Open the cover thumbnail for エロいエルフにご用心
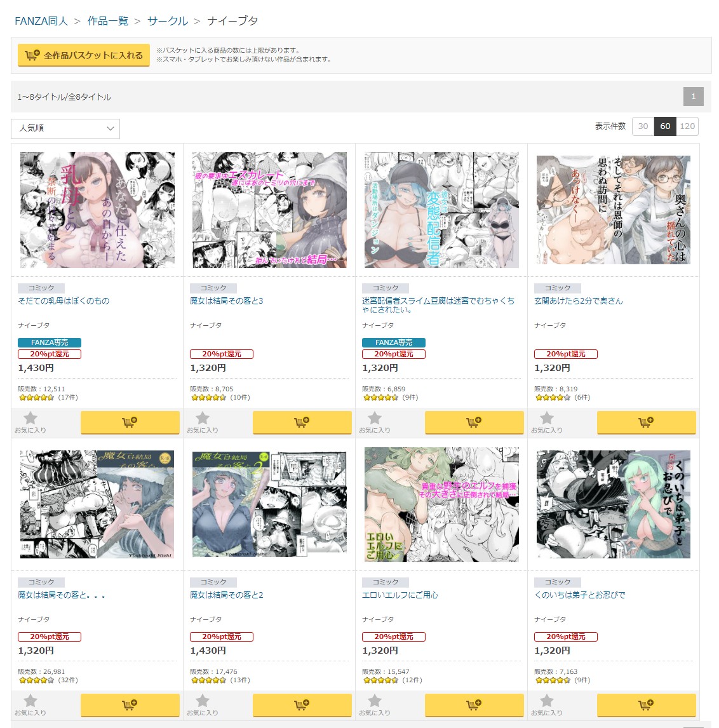The width and height of the screenshot is (719, 728). point(441,504)
